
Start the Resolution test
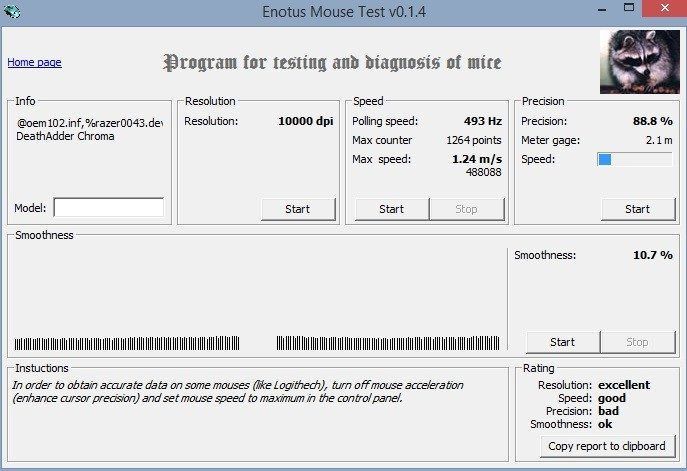click(298, 209)
